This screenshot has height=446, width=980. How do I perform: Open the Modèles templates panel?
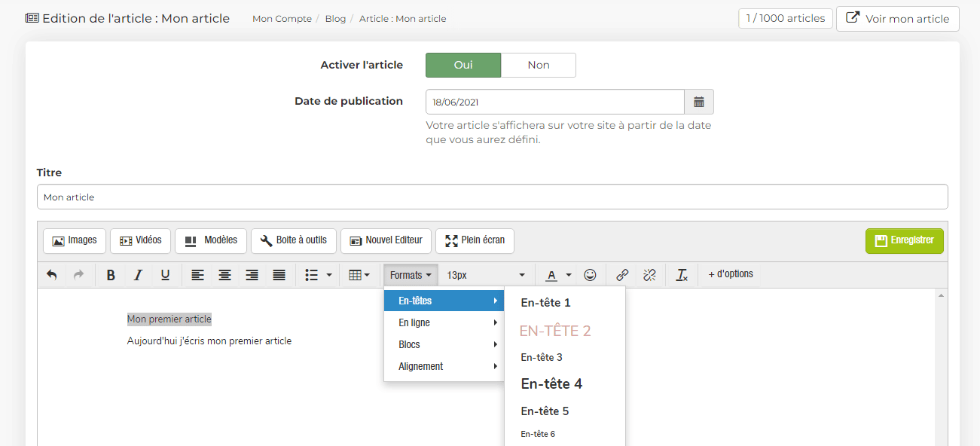tap(211, 240)
